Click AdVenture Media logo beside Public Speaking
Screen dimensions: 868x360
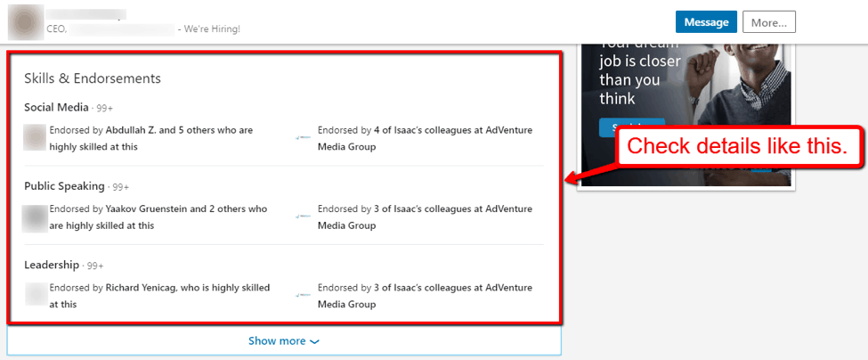tap(303, 217)
